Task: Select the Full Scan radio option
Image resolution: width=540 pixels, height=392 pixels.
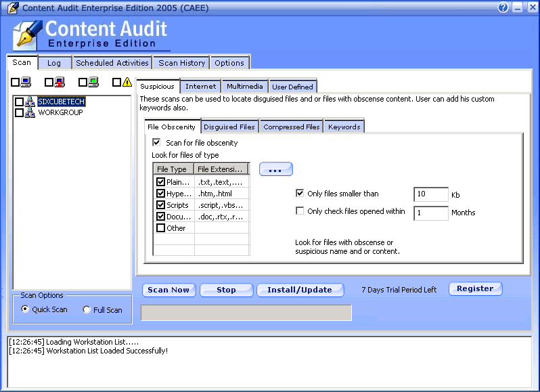Action: (87, 309)
